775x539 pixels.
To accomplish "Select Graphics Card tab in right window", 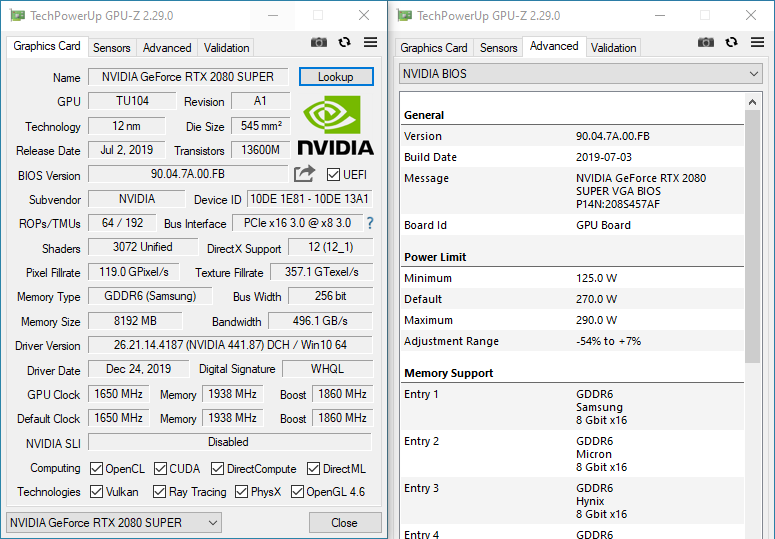I will 434,48.
